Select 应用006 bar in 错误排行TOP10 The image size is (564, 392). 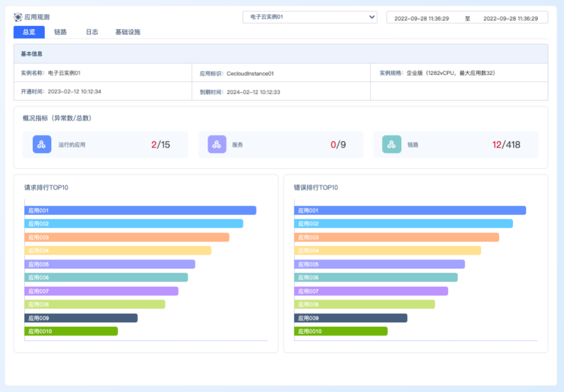(376, 278)
